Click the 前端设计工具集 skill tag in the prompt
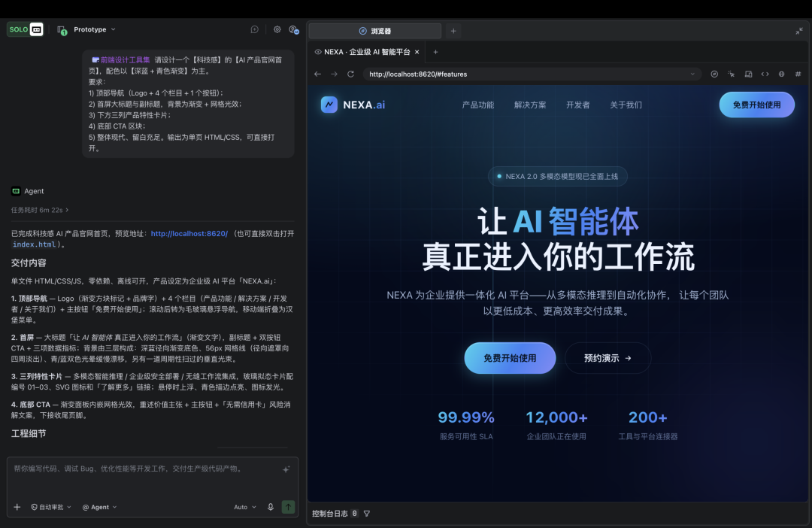Viewport: 812px width, 528px height. [121, 59]
